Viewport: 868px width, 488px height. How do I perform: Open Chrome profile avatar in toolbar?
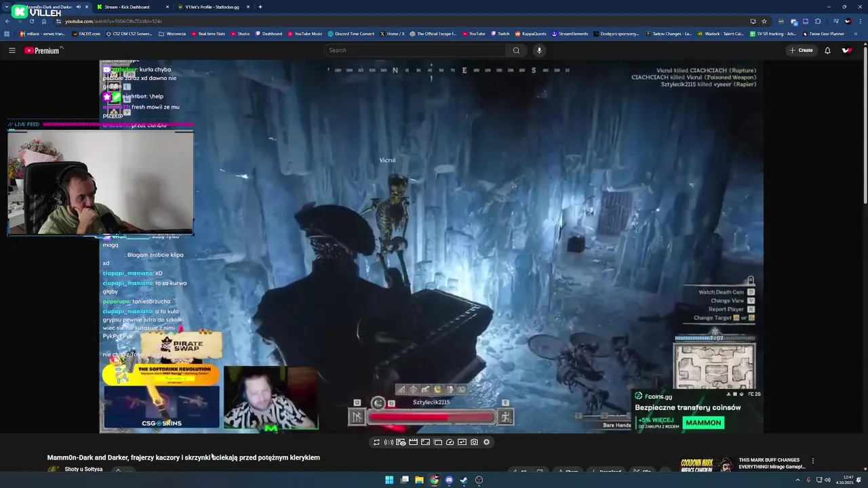tap(847, 21)
